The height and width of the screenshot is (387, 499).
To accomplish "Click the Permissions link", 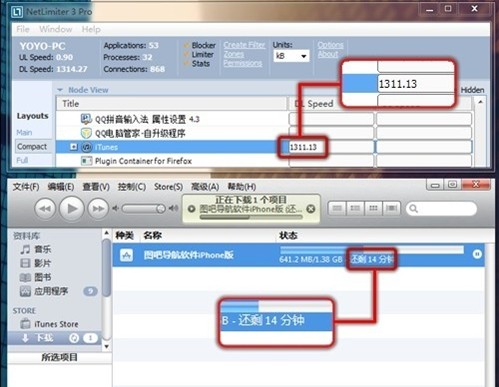I will coord(243,63).
